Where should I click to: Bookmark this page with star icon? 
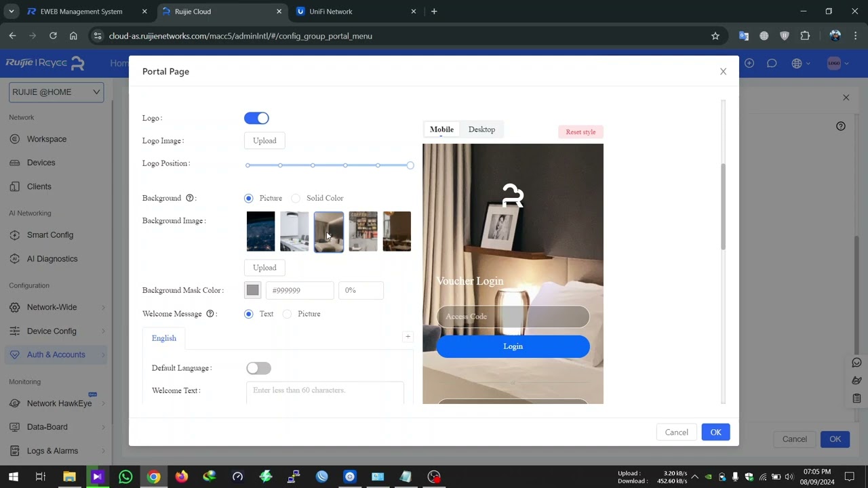click(x=715, y=36)
